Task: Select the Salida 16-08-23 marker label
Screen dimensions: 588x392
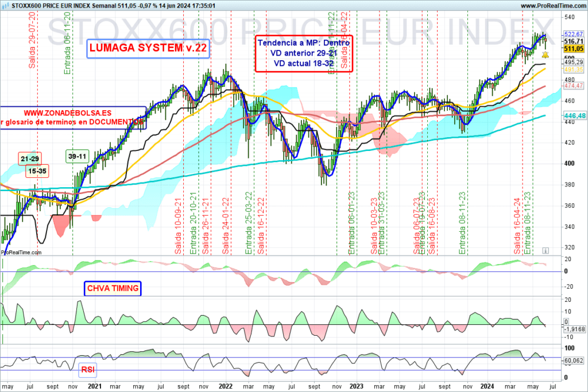Action: coord(432,226)
